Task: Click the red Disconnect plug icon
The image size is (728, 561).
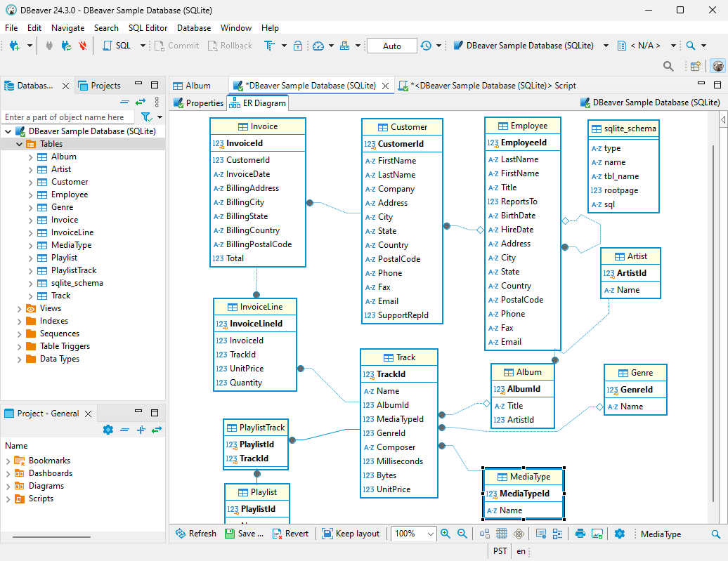Action: [x=83, y=46]
